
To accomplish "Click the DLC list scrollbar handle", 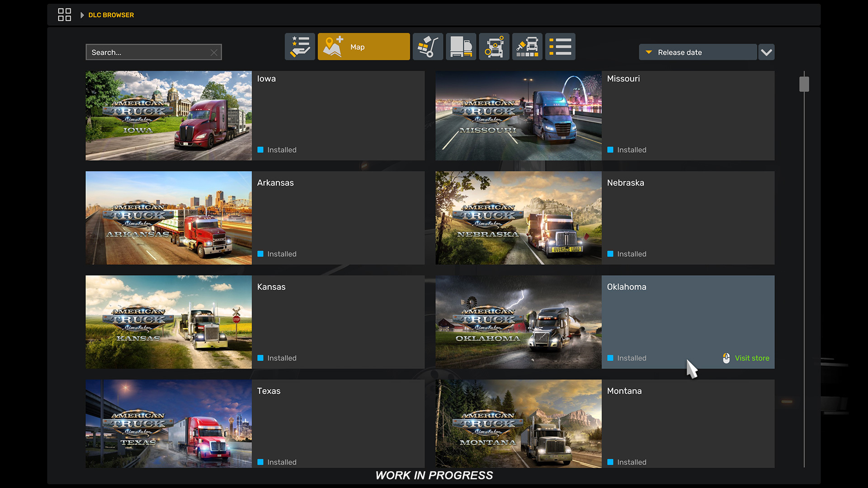I will 804,84.
